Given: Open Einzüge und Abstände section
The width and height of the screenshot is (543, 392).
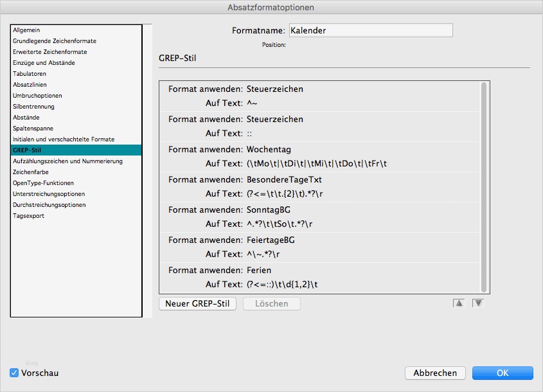Looking at the screenshot, I should tap(44, 63).
